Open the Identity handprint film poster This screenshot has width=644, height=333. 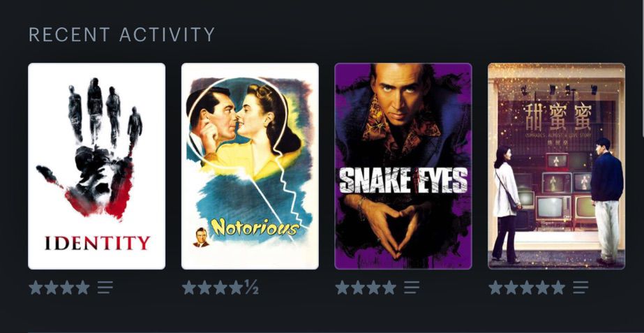pos(96,166)
